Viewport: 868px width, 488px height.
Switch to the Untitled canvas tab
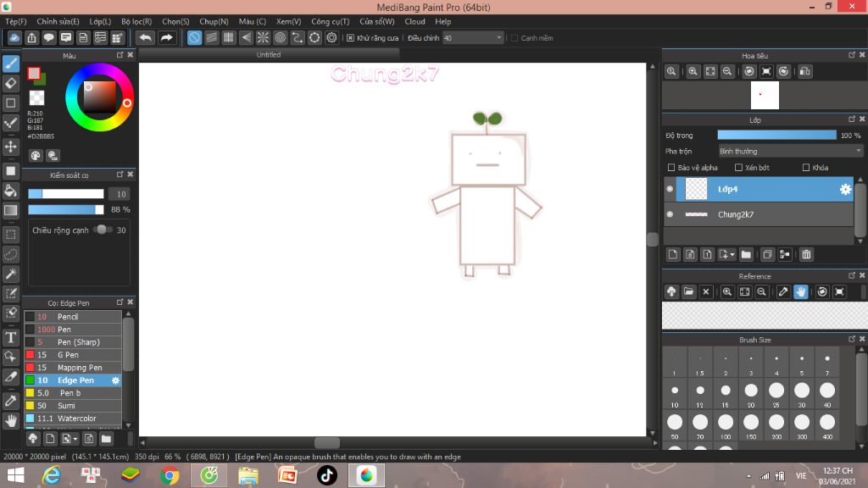click(x=269, y=55)
